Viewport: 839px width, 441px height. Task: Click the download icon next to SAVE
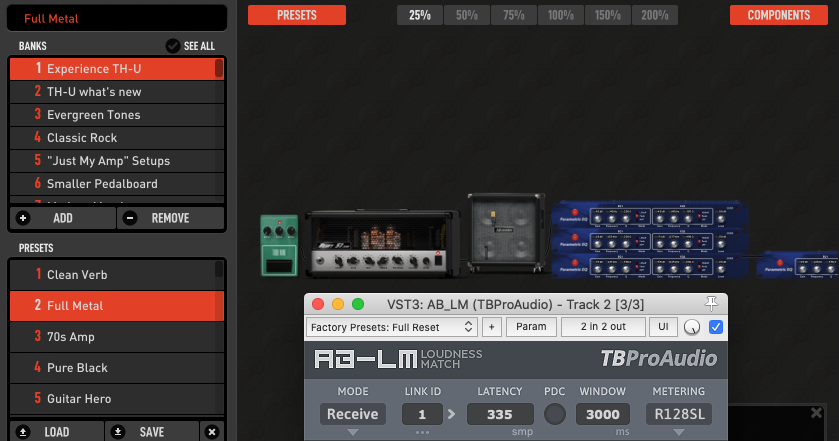click(118, 432)
